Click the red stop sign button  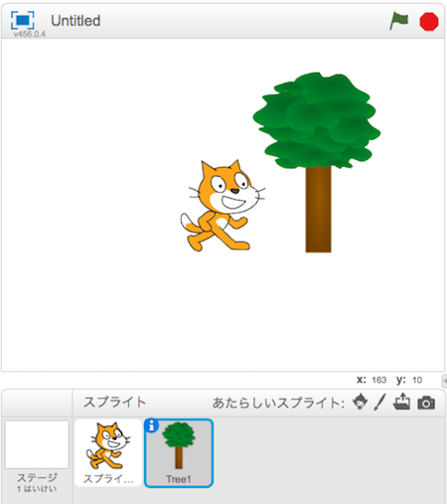coord(429,22)
